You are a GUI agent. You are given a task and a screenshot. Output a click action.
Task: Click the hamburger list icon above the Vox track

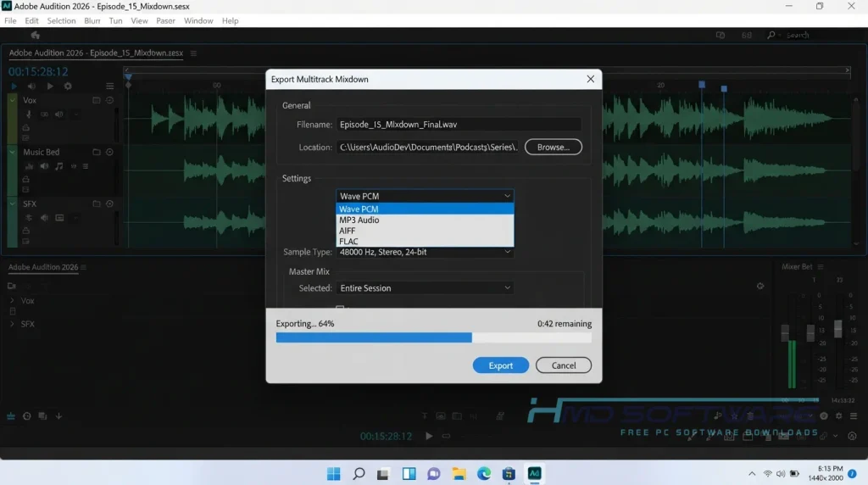[x=109, y=86]
